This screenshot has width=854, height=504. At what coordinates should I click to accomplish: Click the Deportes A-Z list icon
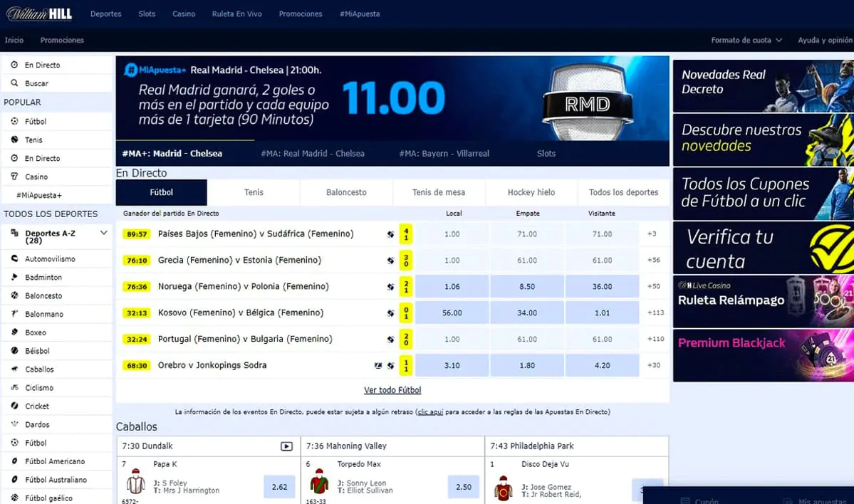pos(15,233)
